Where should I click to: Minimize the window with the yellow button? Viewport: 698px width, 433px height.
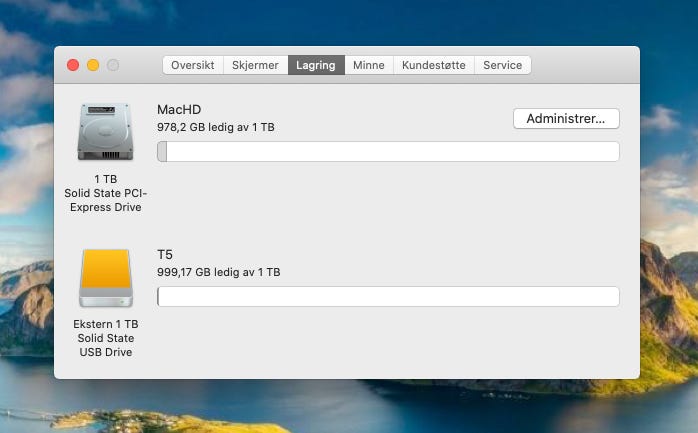click(x=93, y=65)
